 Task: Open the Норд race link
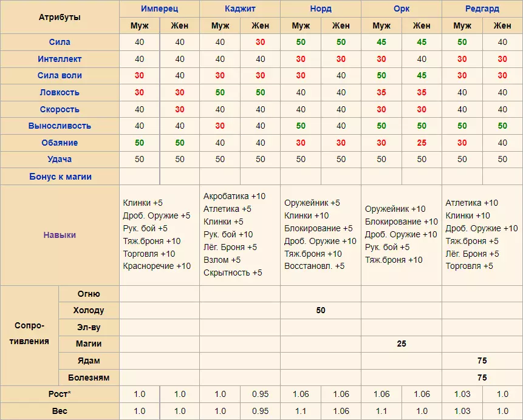(321, 8)
